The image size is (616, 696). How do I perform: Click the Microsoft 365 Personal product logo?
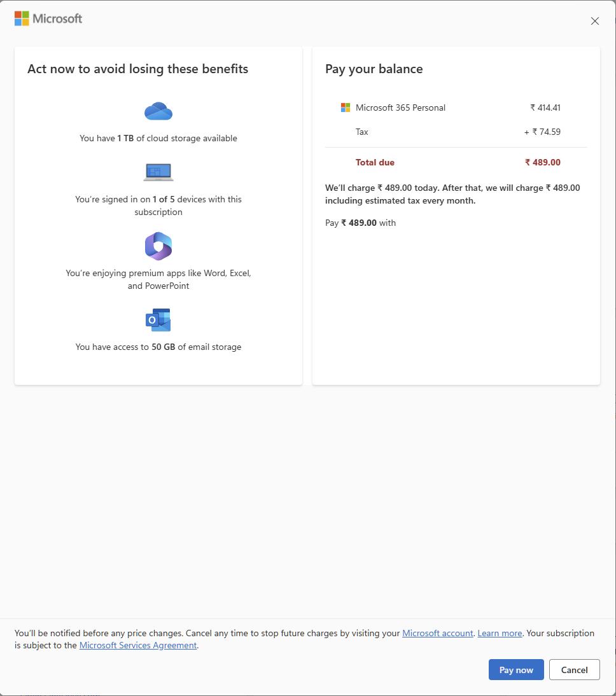point(346,108)
